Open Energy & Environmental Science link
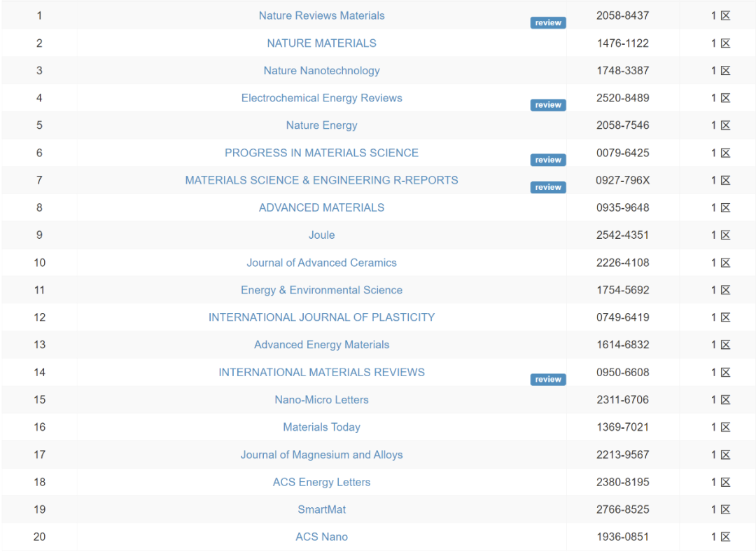 point(321,290)
